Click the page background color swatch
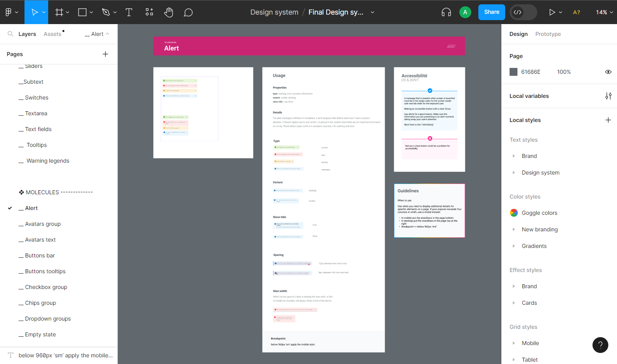The image size is (617, 364). tap(514, 72)
